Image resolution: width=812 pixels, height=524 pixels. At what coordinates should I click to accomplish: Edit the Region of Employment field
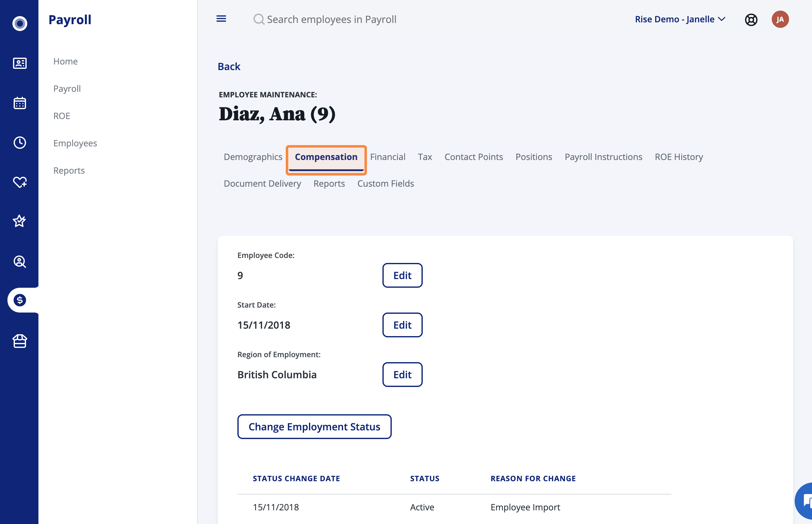401,374
